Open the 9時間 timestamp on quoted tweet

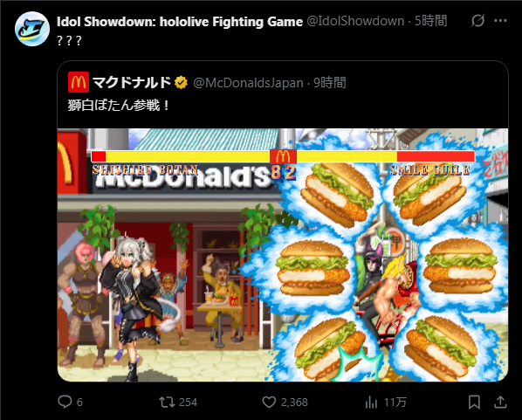tap(330, 82)
